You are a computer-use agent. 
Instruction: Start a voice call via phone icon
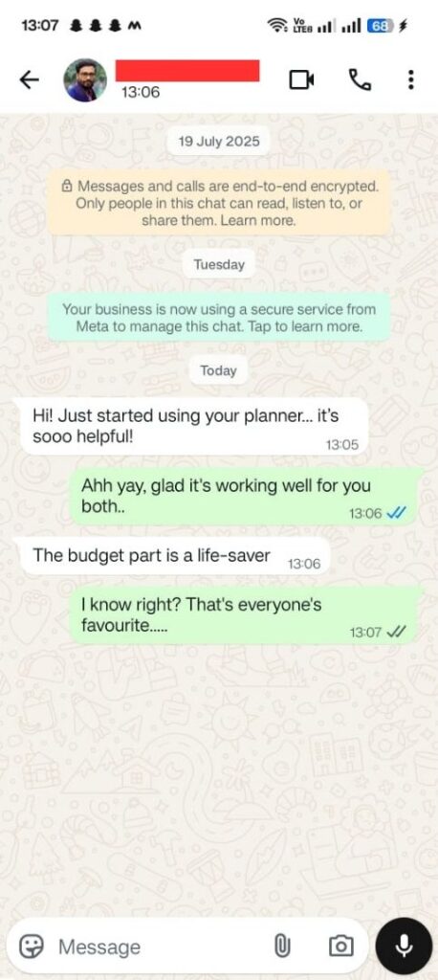(360, 80)
